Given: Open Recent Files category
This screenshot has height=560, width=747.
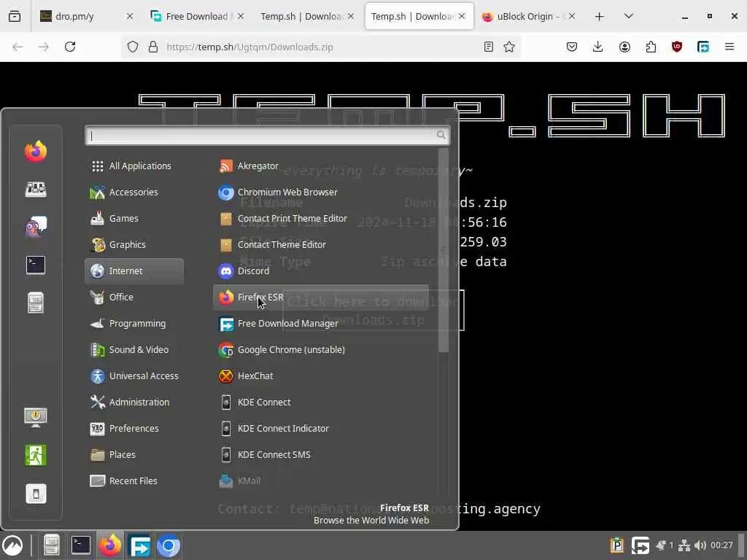Looking at the screenshot, I should [134, 481].
